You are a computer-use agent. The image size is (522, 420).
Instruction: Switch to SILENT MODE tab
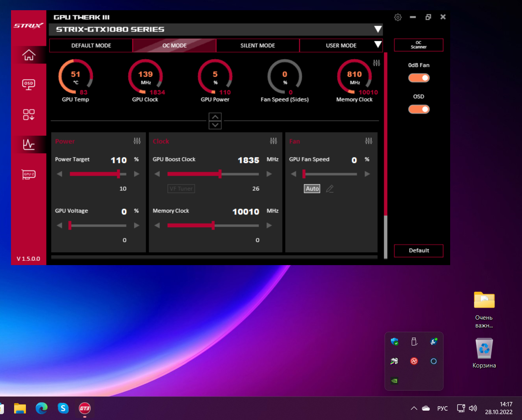click(258, 45)
